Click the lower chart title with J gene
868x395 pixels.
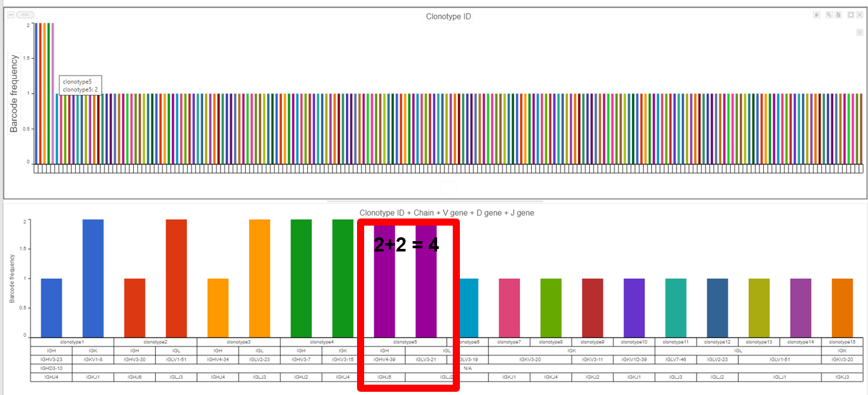(446, 213)
